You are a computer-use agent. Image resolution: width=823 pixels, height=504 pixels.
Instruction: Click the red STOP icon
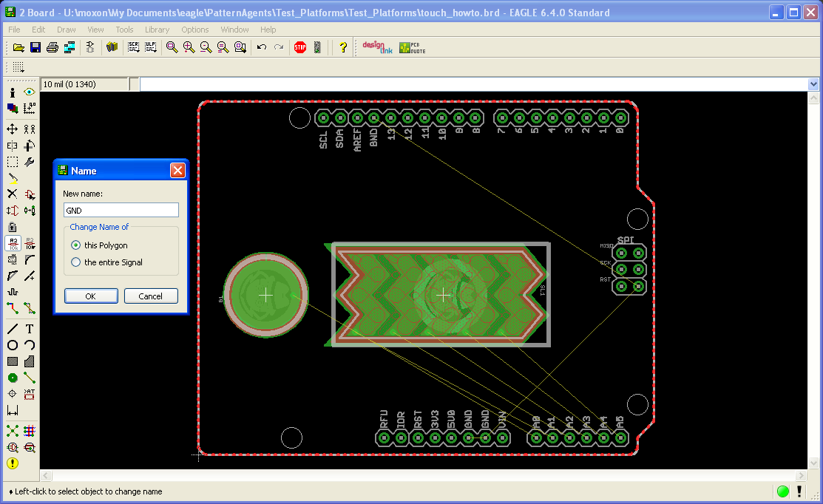point(300,48)
